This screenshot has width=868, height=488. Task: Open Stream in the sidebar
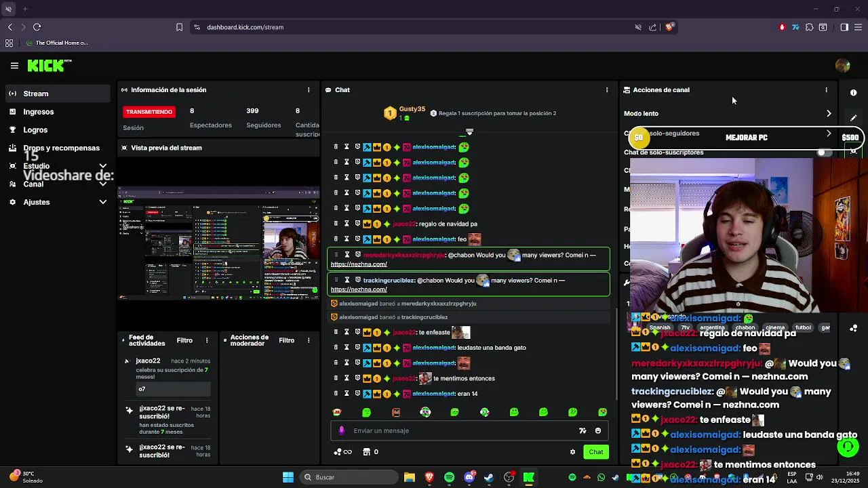(58, 94)
